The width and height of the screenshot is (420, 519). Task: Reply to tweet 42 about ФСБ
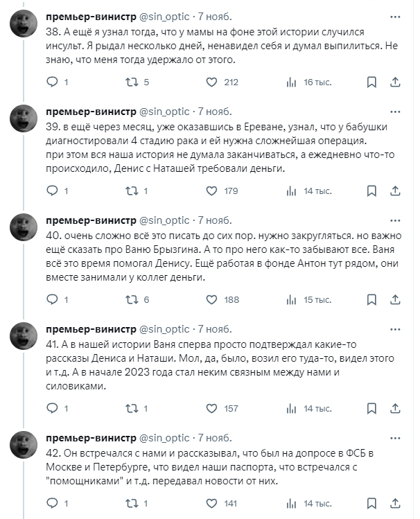pos(53,504)
